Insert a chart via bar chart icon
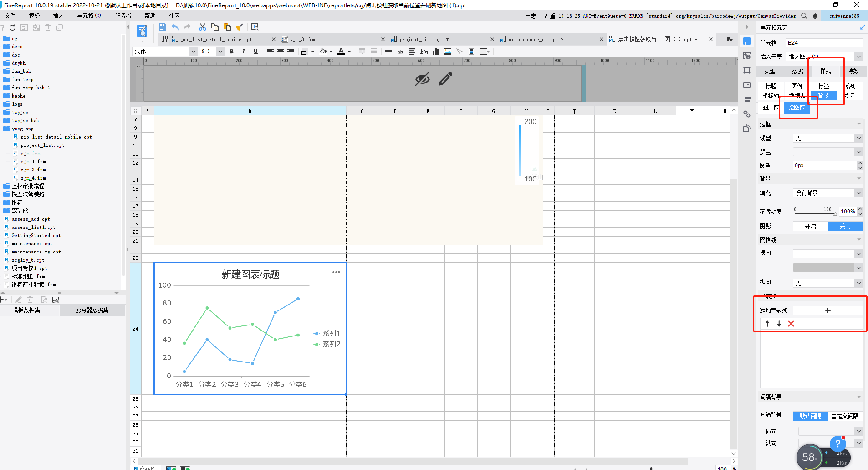This screenshot has width=868, height=470. 436,52
